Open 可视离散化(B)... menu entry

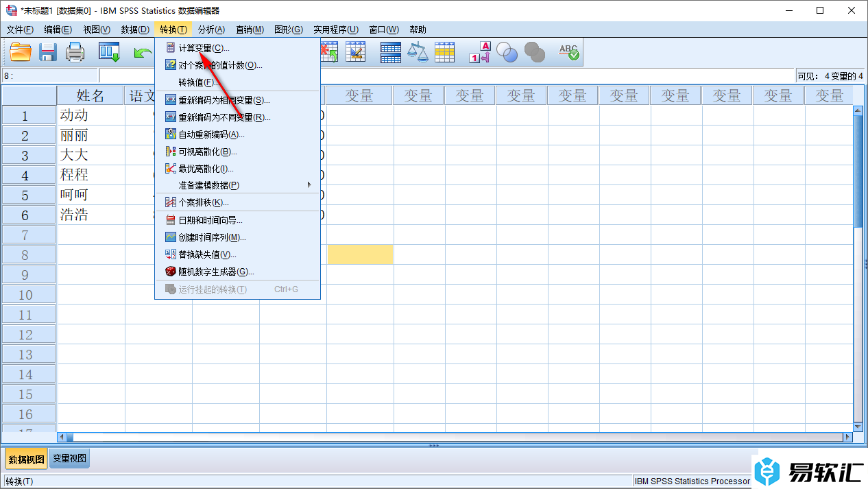237,152
